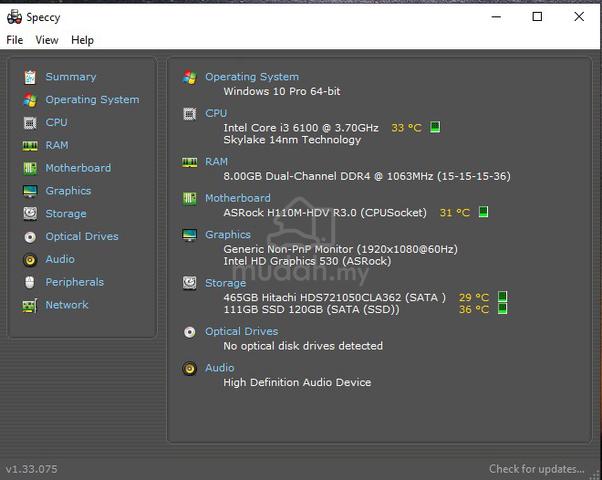602x480 pixels.
Task: Click Check for updates link
Action: coord(537,469)
